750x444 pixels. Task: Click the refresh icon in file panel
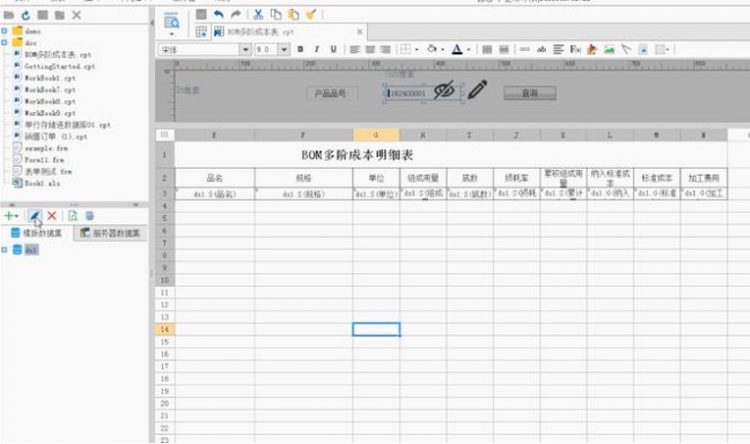pos(25,15)
